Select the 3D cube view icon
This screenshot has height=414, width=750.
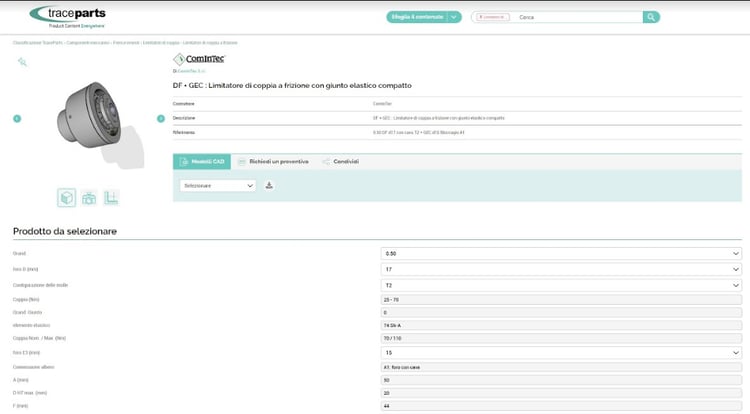[66, 198]
